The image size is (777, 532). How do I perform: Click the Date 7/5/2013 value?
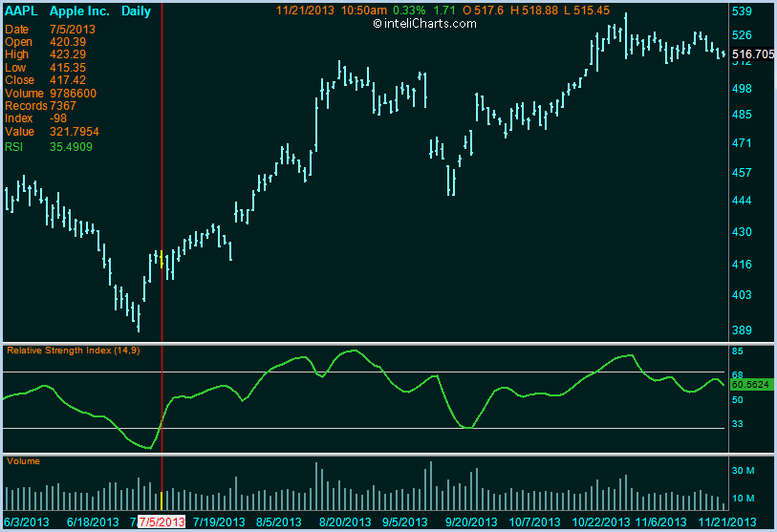pyautogui.click(x=73, y=30)
